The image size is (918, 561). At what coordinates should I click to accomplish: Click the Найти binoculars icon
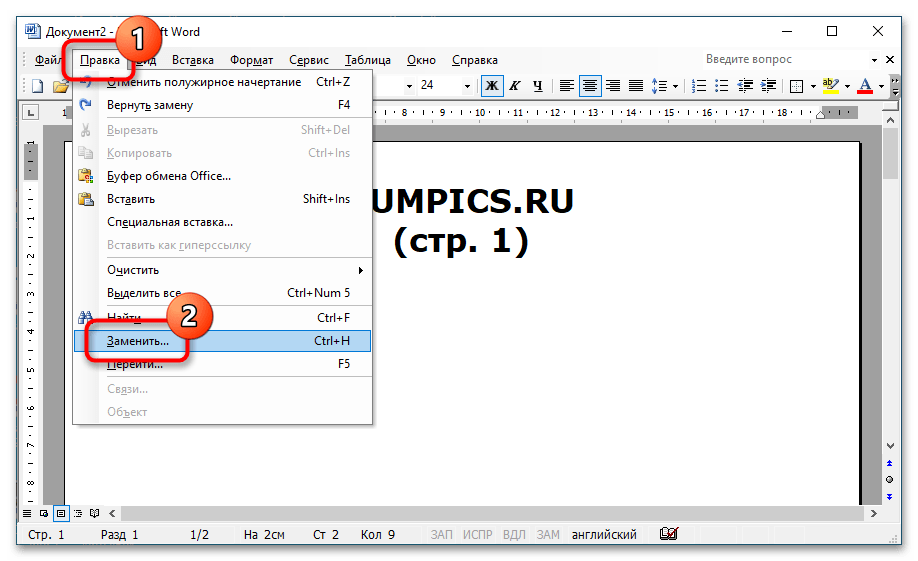tap(85, 317)
